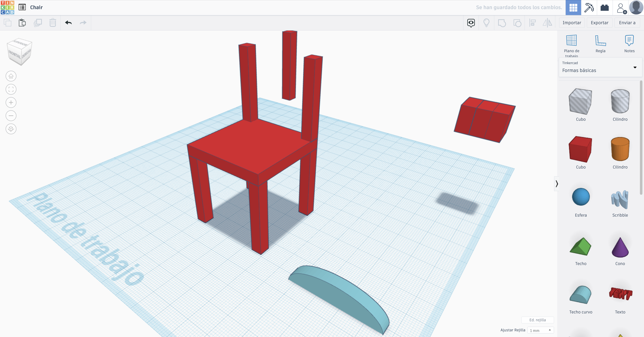
Task: Open the Bricks view
Action: point(605,8)
